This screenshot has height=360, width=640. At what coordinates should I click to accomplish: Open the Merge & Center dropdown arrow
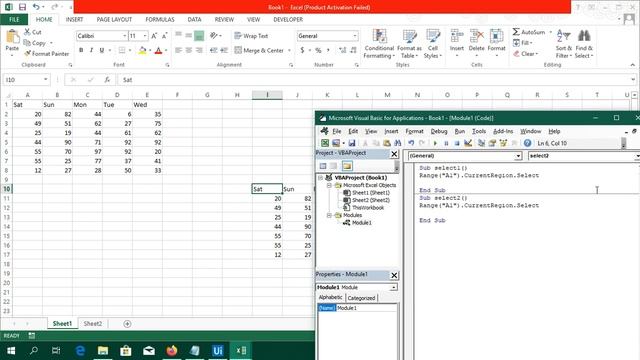[x=289, y=51]
